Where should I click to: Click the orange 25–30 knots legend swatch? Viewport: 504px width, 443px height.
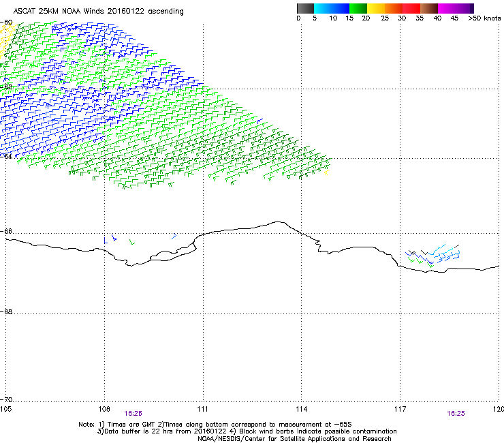tap(394, 8)
